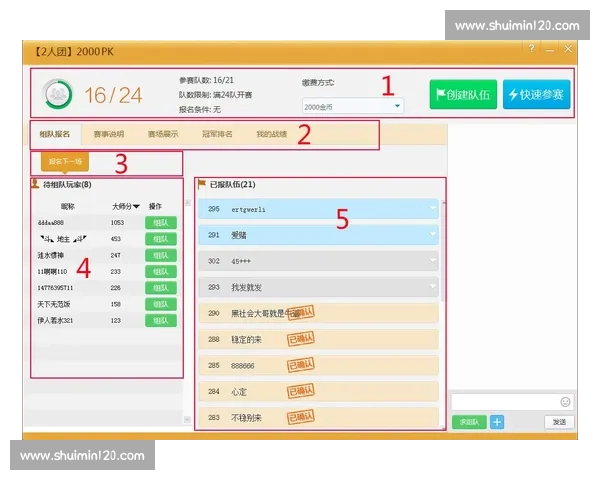Expand team 293 row arrow
The image size is (600, 480).
(432, 287)
